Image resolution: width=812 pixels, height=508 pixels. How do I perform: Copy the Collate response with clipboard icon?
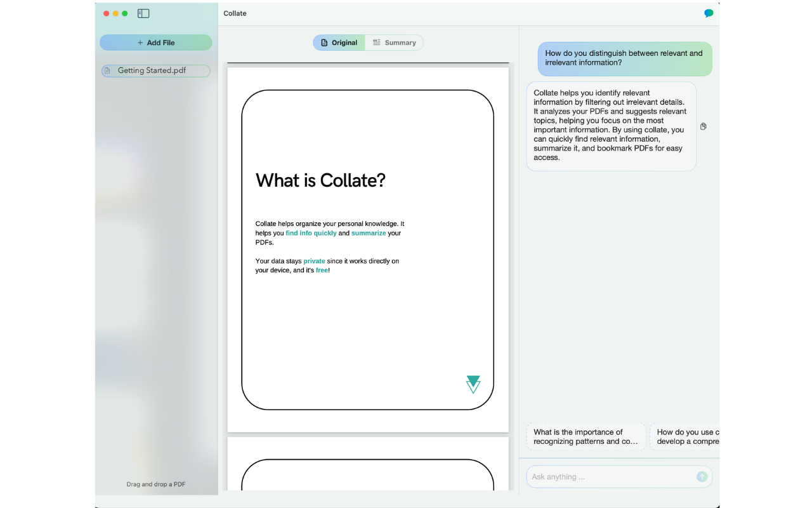point(703,126)
